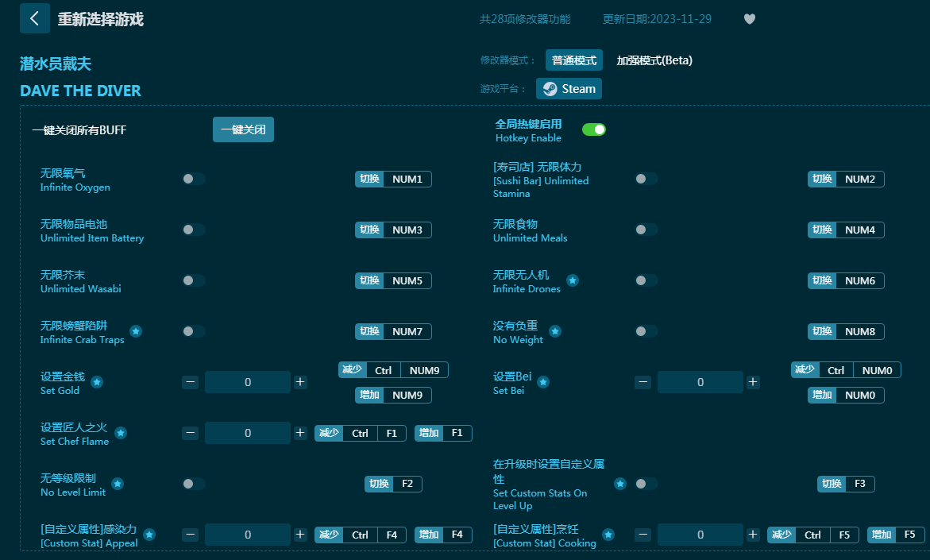The image size is (930, 560).
Task: Activate the Infinite Crab Traps toggle
Action: pyautogui.click(x=194, y=331)
